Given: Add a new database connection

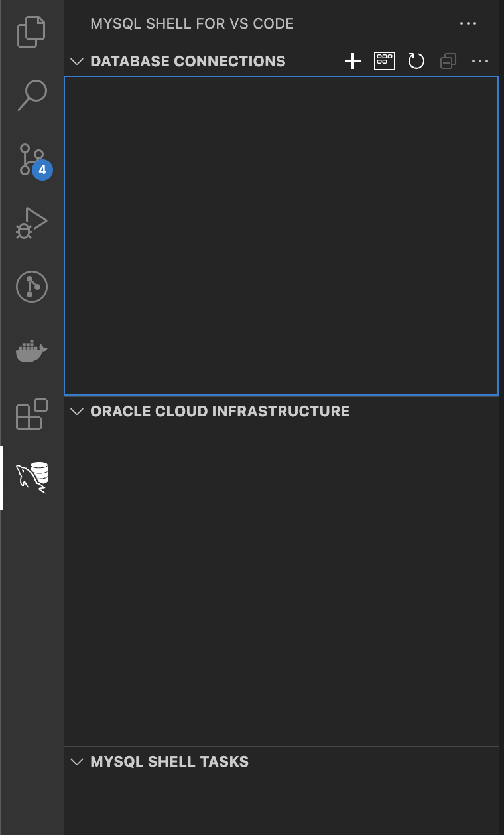Looking at the screenshot, I should pos(353,62).
